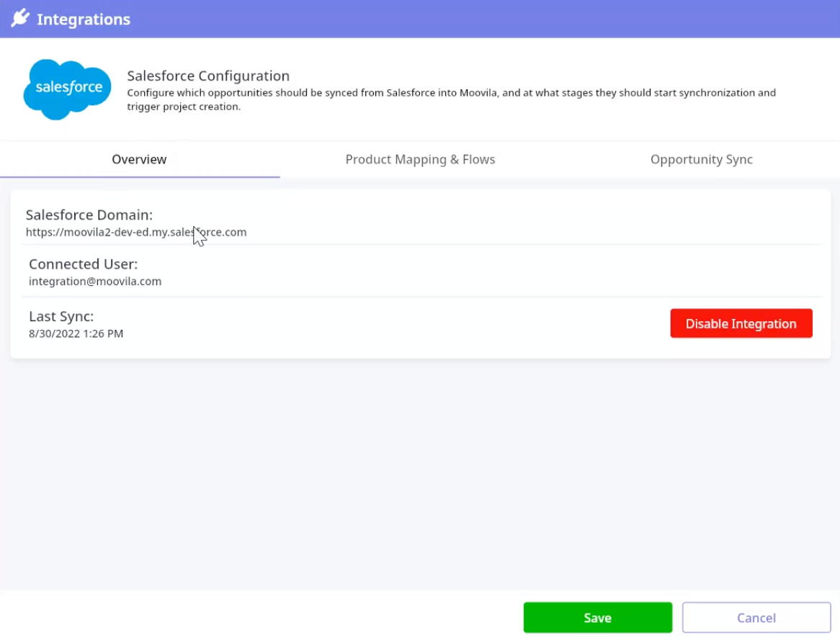The image size is (840, 641).
Task: Go to the Opportunity Sync tab
Action: pos(701,159)
